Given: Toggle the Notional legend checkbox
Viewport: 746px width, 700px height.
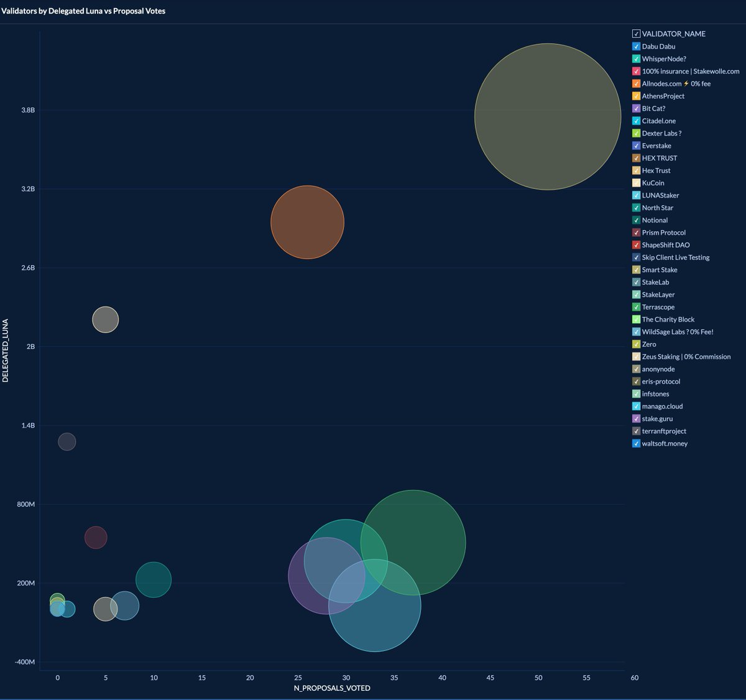Looking at the screenshot, I should click(x=636, y=220).
